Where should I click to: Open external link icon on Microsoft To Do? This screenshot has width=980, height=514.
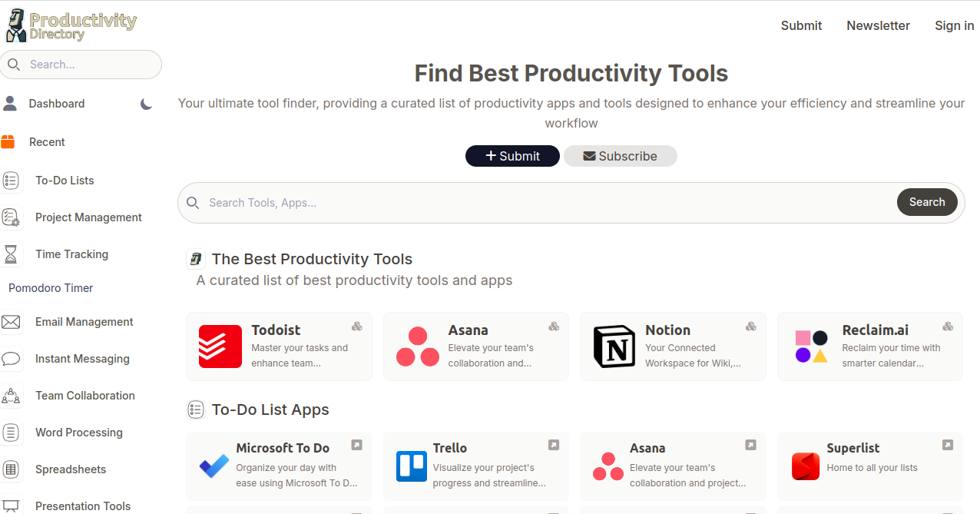357,445
